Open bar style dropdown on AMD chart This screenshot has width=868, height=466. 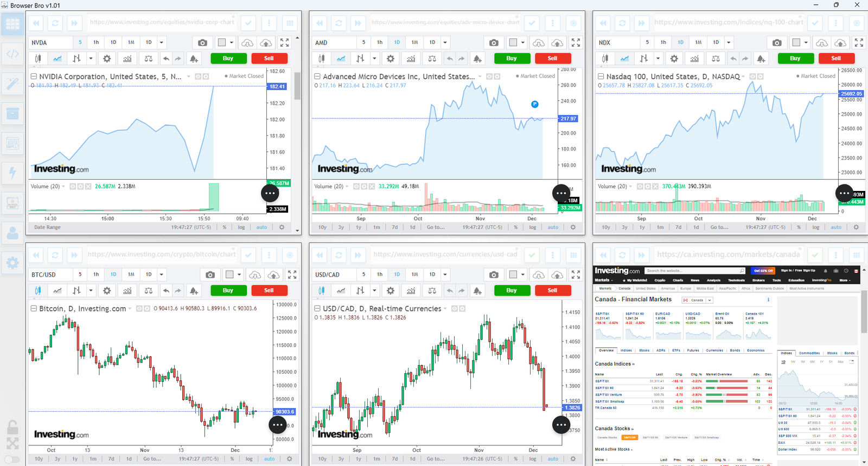(374, 59)
